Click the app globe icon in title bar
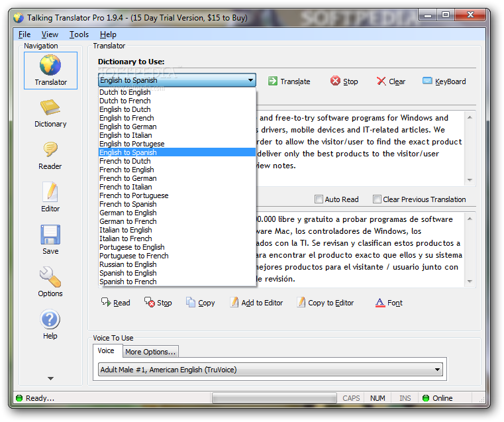This screenshot has height=422, width=504. point(19,18)
